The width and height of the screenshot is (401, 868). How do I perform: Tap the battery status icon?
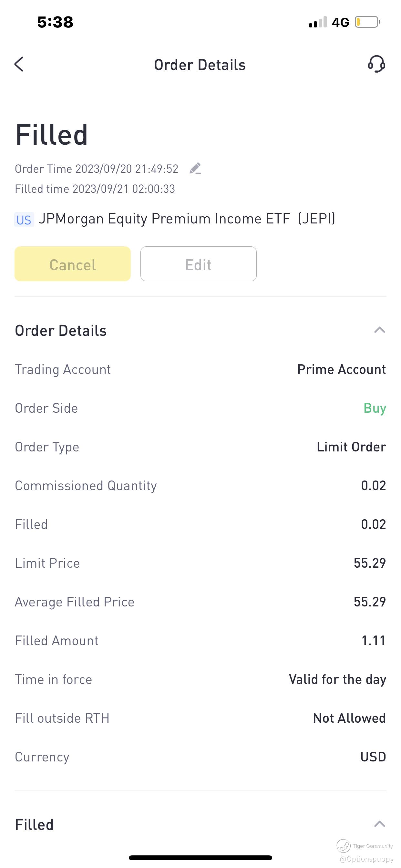[368, 22]
